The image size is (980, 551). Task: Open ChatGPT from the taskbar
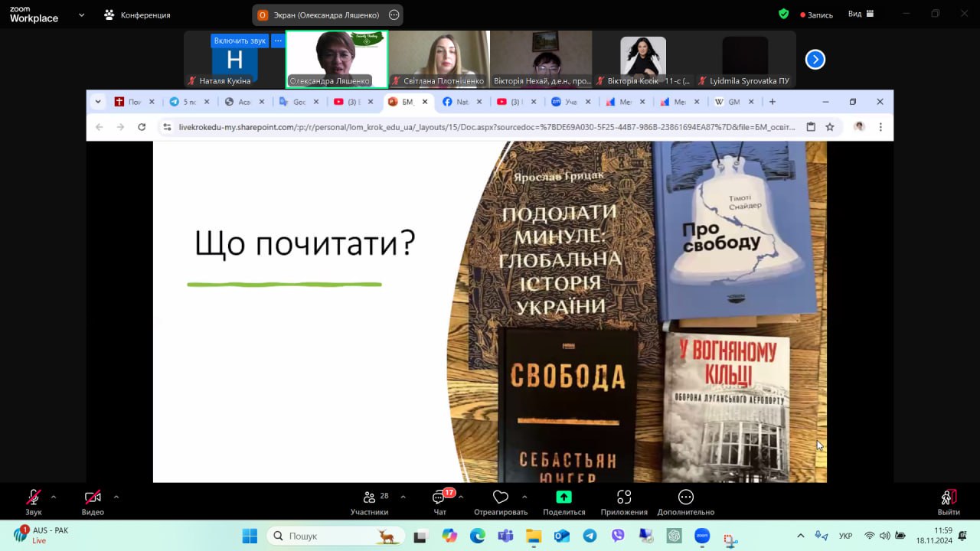coord(674,536)
